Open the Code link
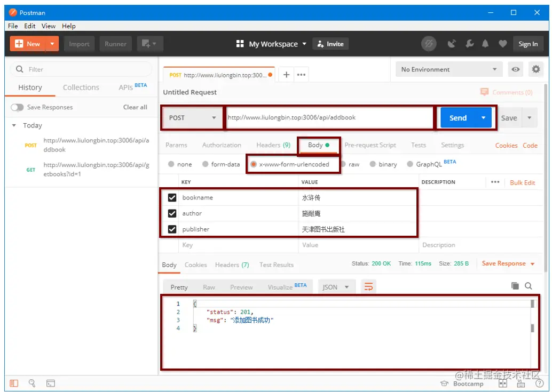552x392 pixels. click(x=530, y=146)
